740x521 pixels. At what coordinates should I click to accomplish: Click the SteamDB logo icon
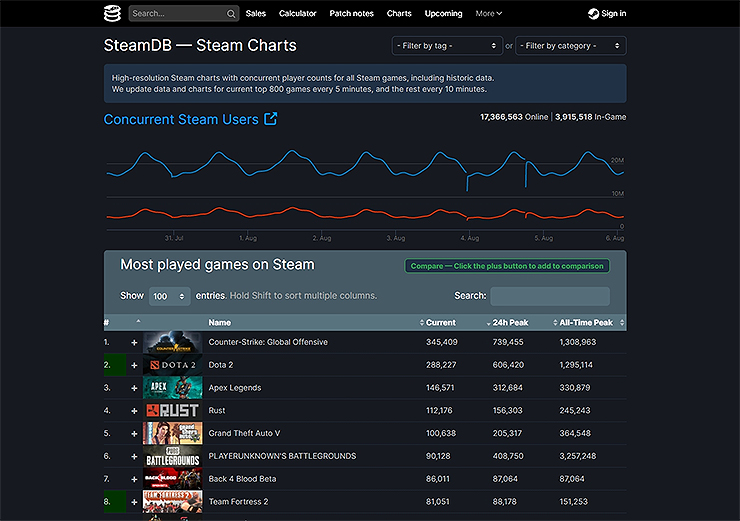[x=112, y=13]
